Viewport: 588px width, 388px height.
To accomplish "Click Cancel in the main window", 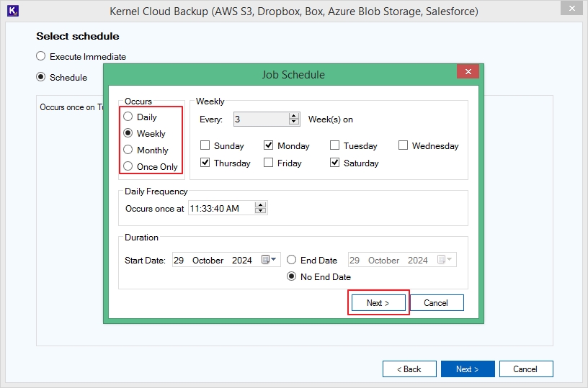I will point(526,369).
